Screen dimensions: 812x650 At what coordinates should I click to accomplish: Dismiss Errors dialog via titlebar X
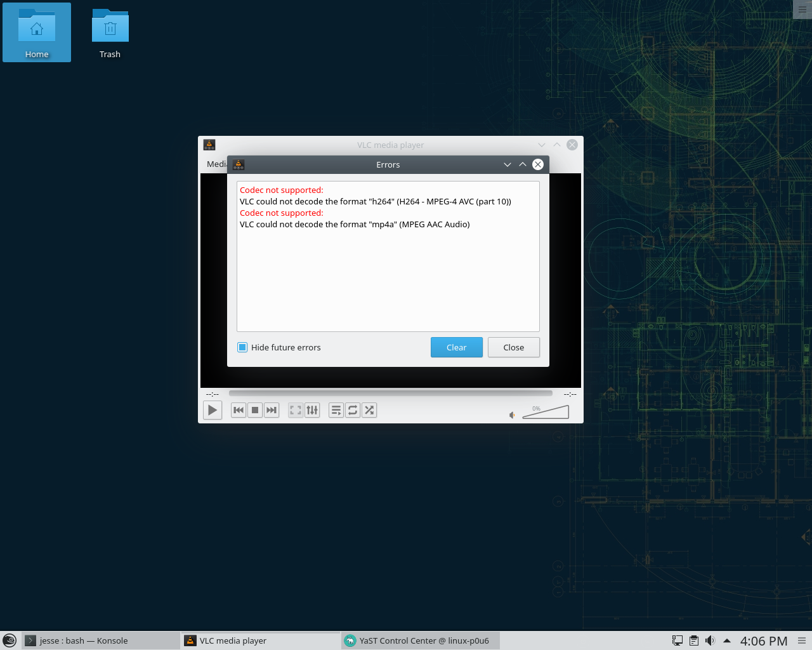[538, 164]
